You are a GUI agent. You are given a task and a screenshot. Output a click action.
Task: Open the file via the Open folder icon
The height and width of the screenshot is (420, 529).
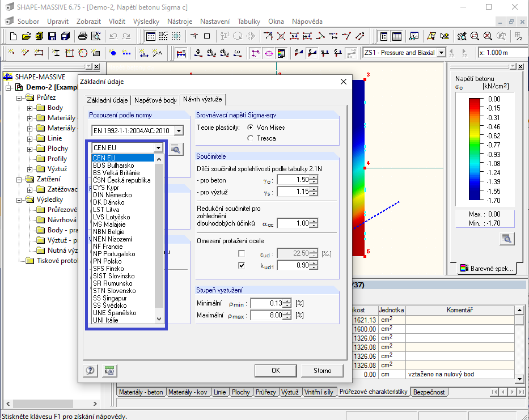[x=26, y=36]
